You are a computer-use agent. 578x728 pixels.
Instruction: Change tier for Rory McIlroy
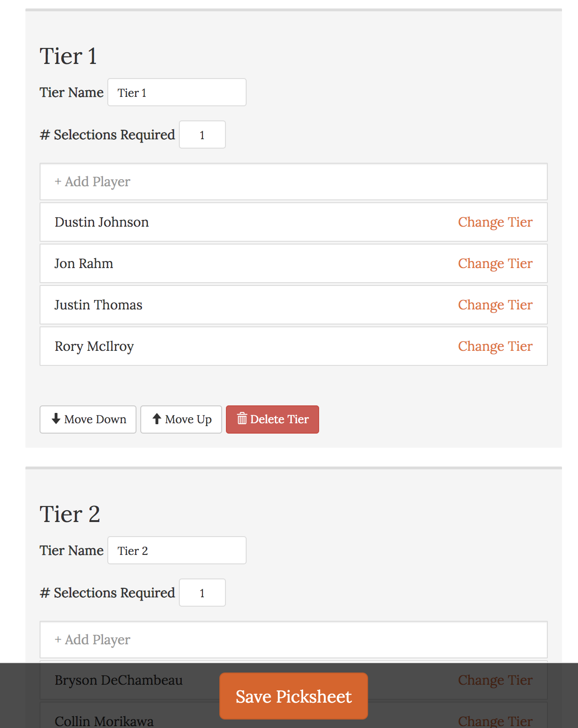coord(495,346)
